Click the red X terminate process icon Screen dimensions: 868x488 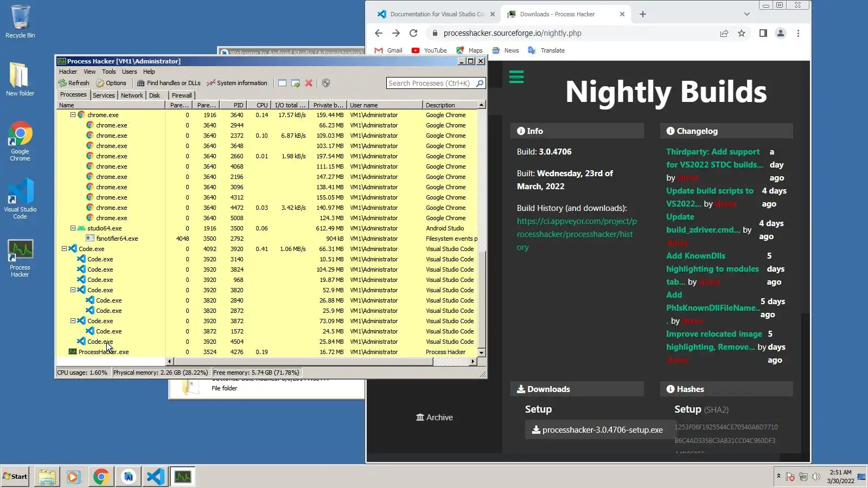point(309,83)
